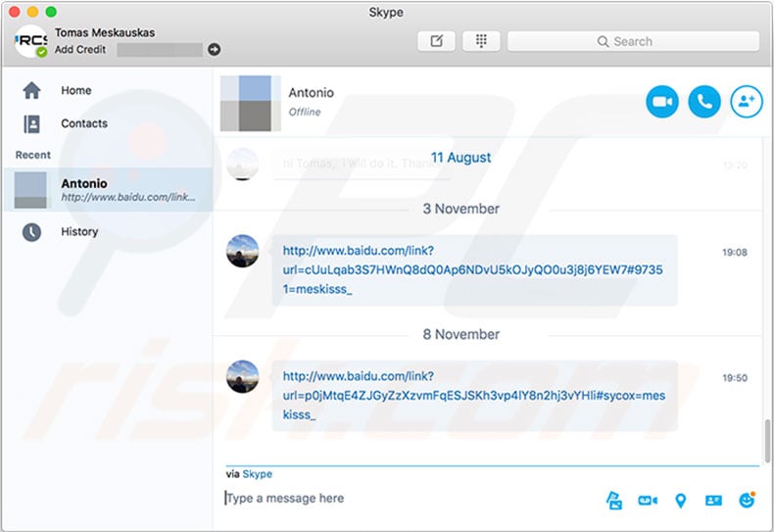The height and width of the screenshot is (532, 774).
Task: Add people to this conversation
Action: tap(747, 102)
